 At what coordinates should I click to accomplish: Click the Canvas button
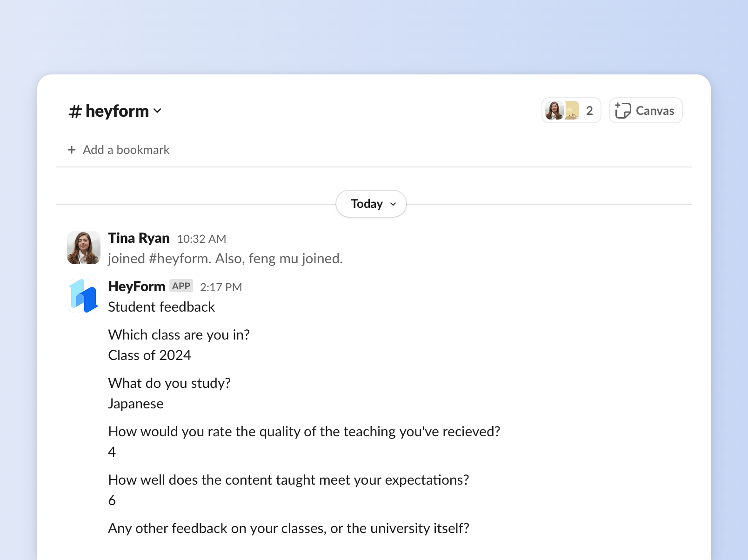645,110
